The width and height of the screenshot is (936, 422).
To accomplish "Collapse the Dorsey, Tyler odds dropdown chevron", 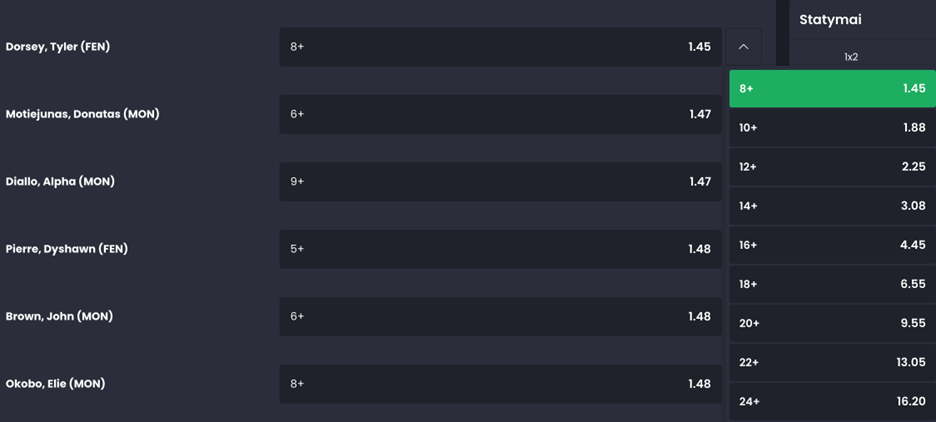I will 743,47.
